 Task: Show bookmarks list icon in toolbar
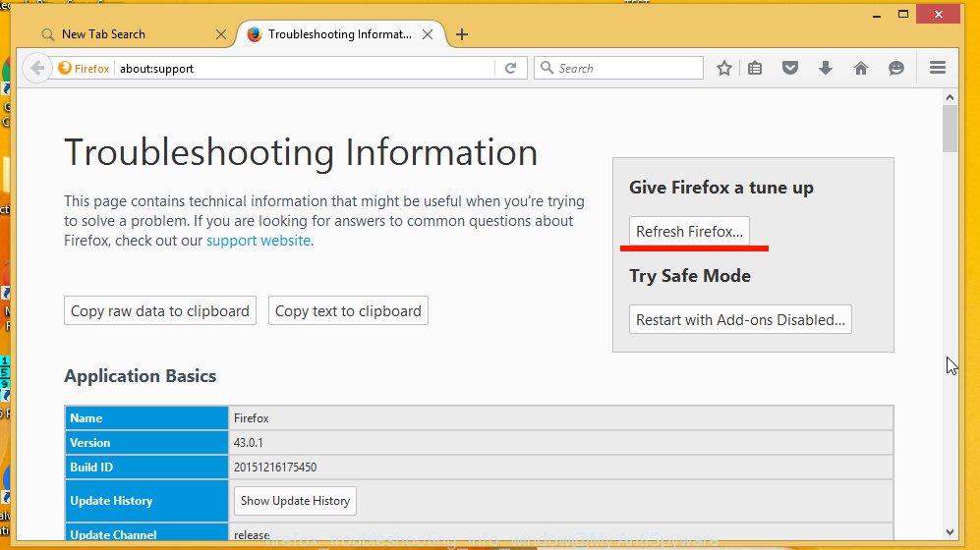755,68
